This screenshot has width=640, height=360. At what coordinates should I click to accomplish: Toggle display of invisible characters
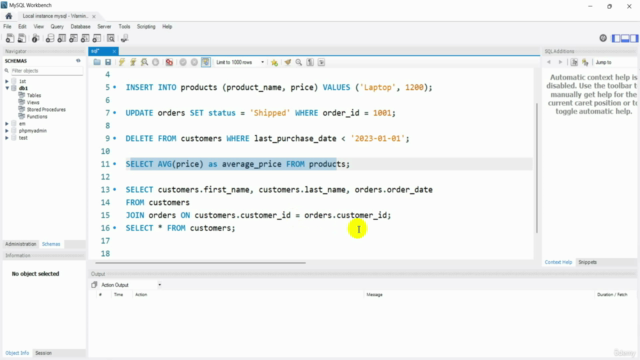point(310,62)
